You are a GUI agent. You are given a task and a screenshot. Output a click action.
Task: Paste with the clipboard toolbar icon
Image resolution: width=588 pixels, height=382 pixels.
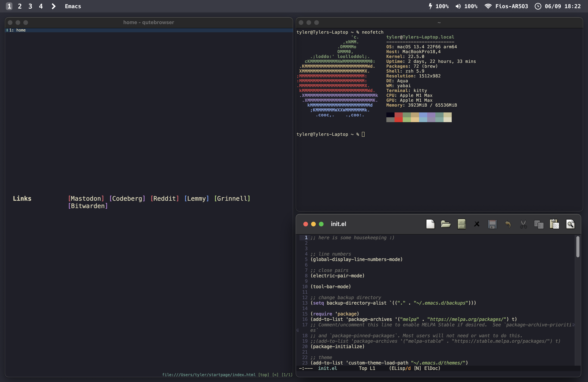(x=554, y=224)
